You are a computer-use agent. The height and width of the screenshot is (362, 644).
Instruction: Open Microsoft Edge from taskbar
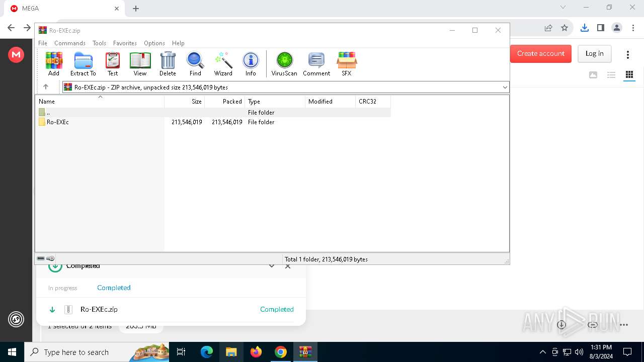(x=207, y=352)
